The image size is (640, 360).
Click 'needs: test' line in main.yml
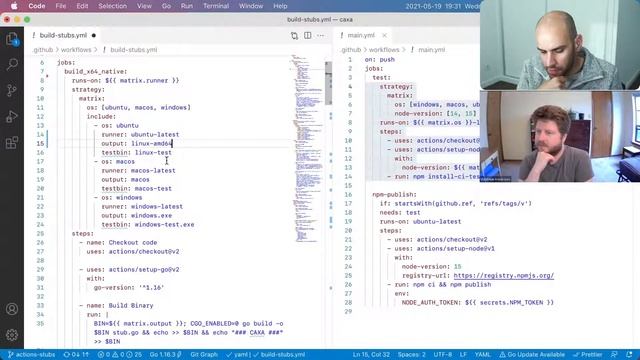(x=400, y=213)
